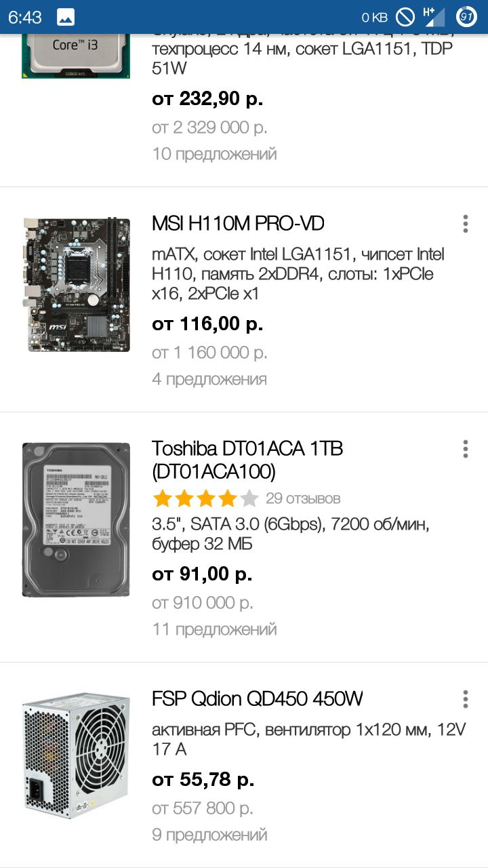Open Toshiba DT01ACA 1TB (DT01ACA100) title
The image size is (488, 868).
tap(247, 460)
